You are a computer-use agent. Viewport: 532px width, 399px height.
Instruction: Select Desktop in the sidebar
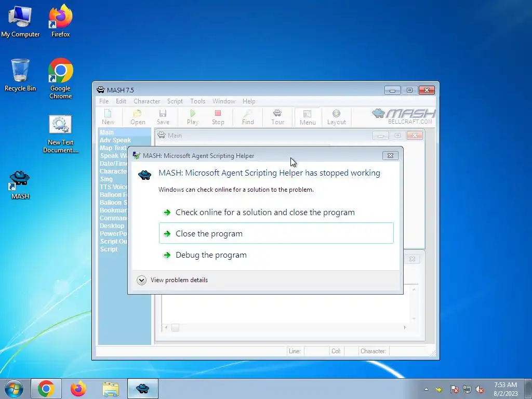tap(112, 225)
